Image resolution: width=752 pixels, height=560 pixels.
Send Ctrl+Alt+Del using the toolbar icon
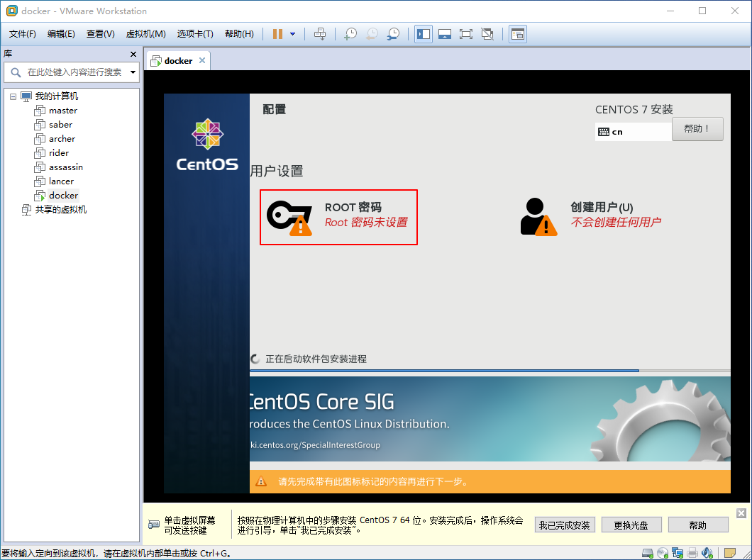[321, 33]
